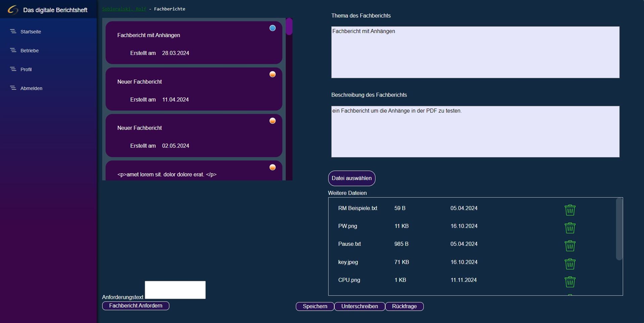
Task: Select Abmelden to log out
Action: click(x=31, y=88)
